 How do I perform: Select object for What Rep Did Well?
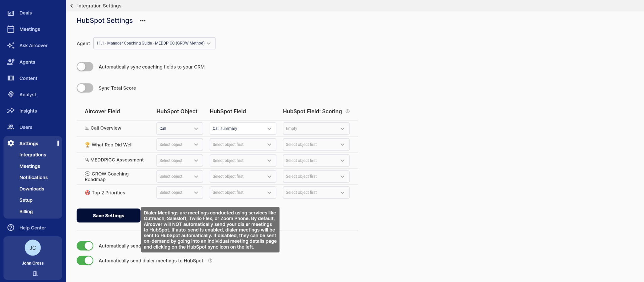180,144
